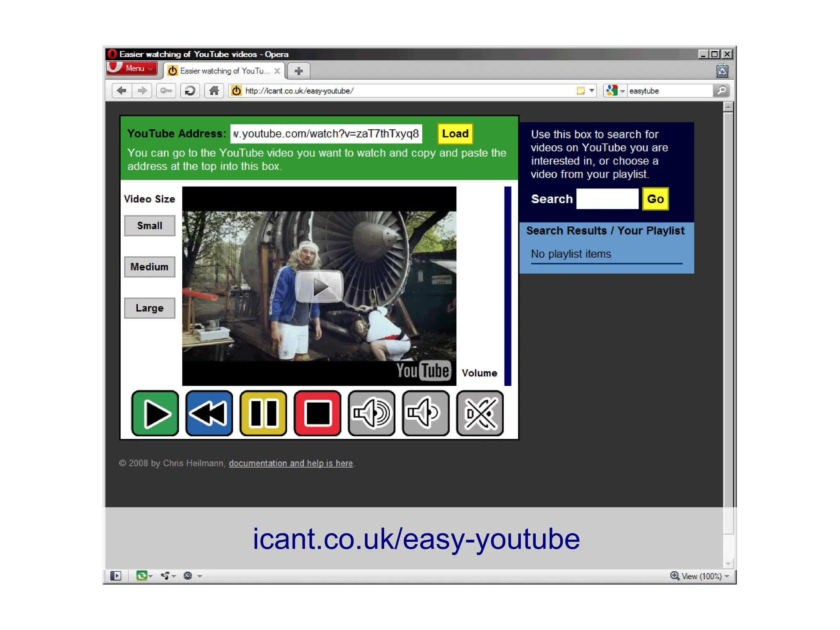
Task: Click the play overlay on the video
Action: click(319, 286)
